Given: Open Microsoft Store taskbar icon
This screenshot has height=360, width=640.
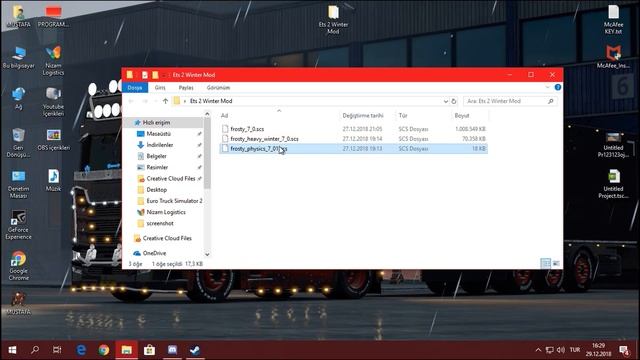Looking at the screenshot, I should click(149, 350).
